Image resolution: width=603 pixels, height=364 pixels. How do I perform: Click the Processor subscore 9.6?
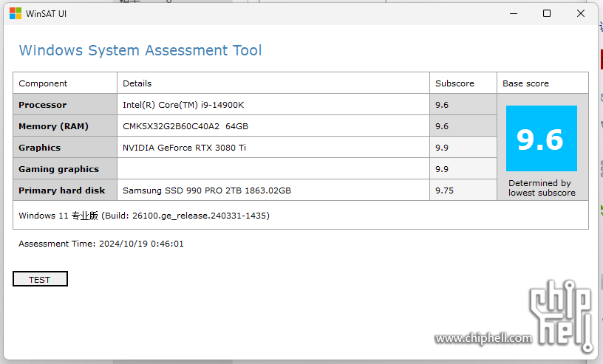coord(463,105)
